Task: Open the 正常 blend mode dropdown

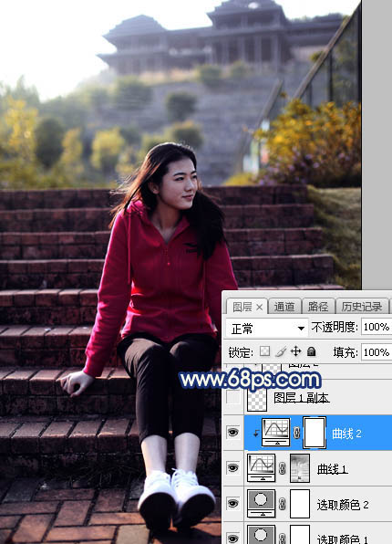Action: click(x=266, y=328)
